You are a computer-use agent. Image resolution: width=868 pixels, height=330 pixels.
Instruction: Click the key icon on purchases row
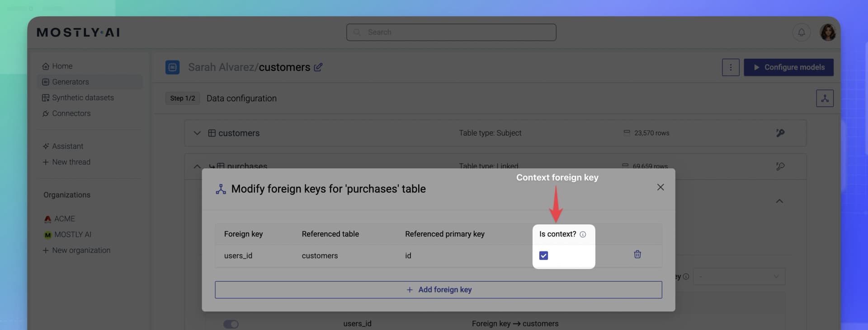780,167
